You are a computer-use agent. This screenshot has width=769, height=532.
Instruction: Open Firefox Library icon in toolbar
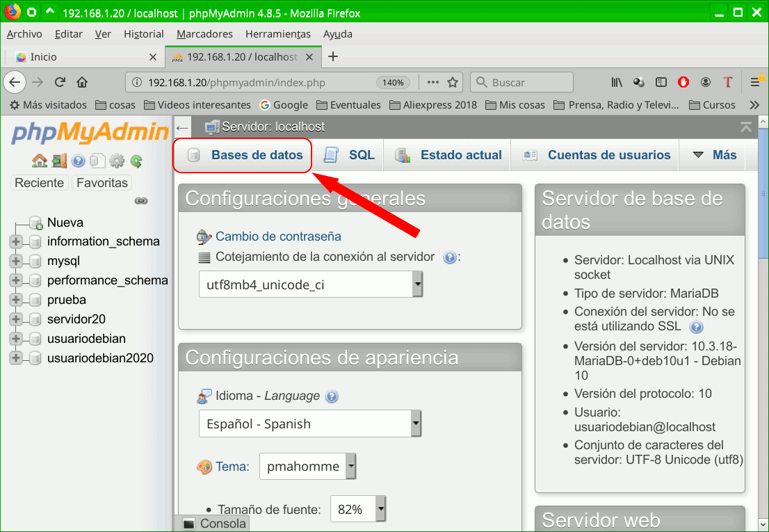pos(616,82)
